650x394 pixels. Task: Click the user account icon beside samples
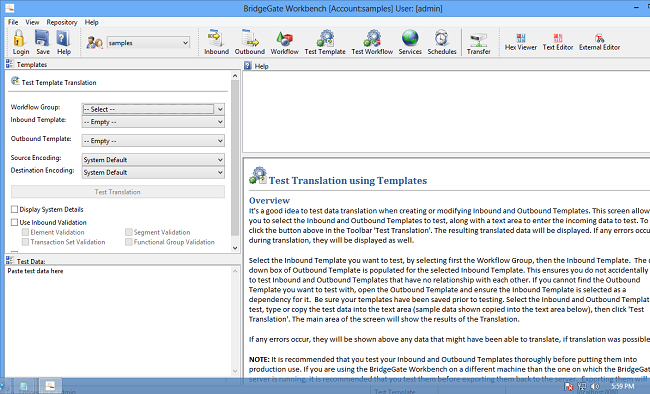coord(95,42)
